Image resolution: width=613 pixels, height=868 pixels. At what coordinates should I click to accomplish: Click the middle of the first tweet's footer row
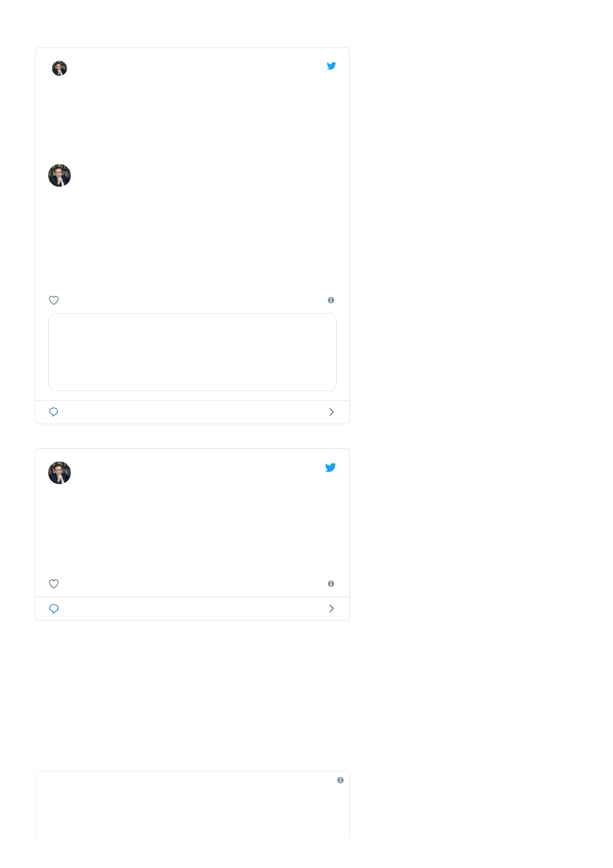tap(192, 412)
